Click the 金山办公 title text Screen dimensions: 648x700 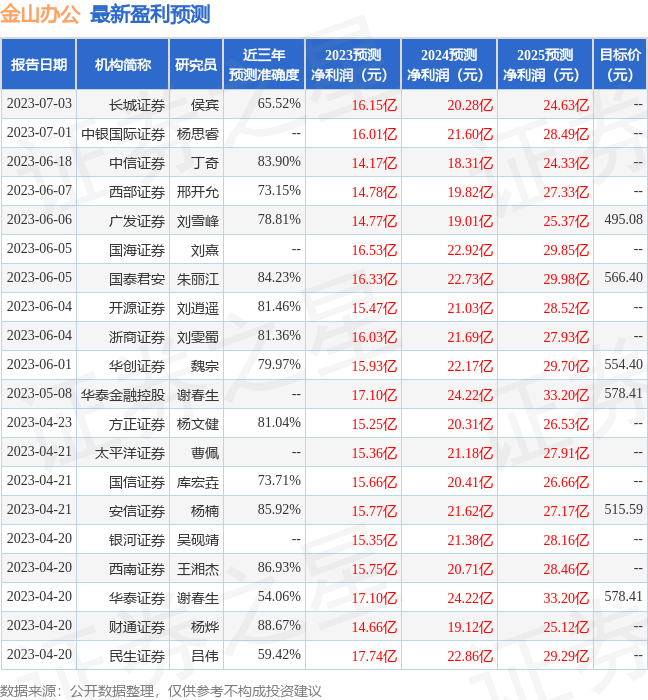(40, 14)
